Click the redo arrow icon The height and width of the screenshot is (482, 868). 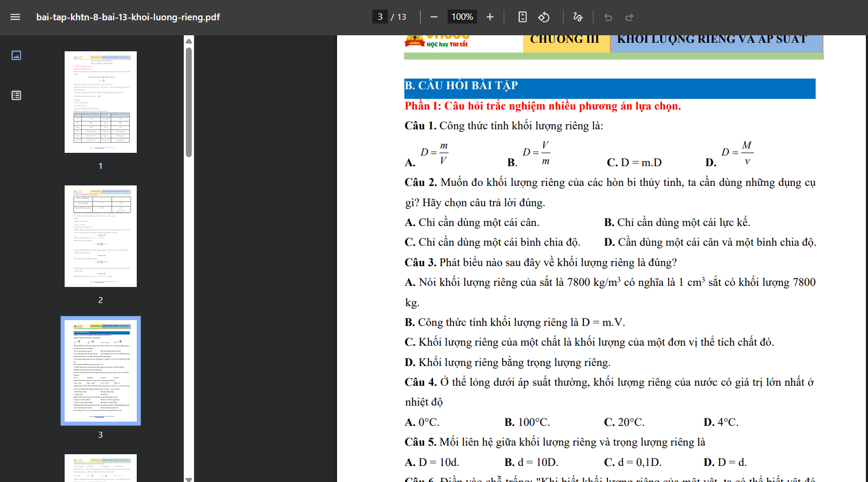click(629, 17)
